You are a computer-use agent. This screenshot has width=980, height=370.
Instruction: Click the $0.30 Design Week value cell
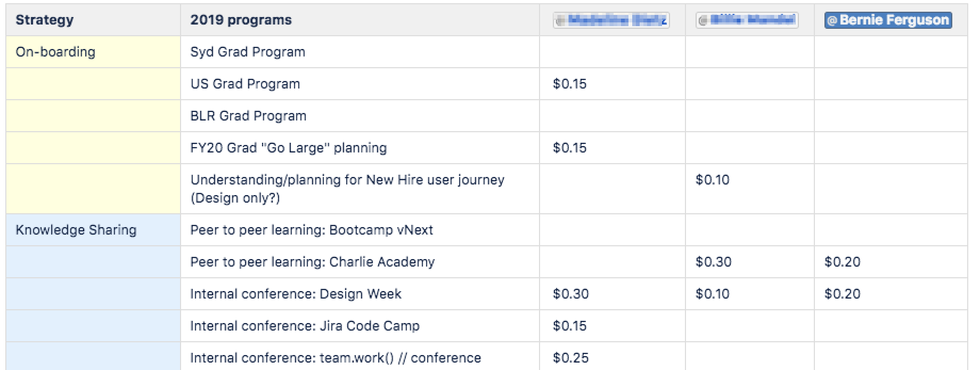(x=612, y=294)
